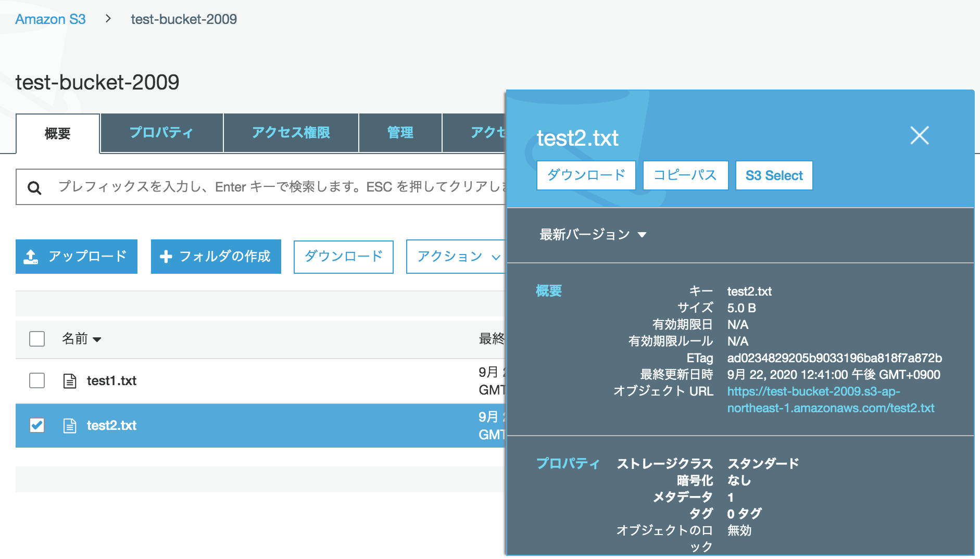Click the test2.txt file icon
980x559 pixels.
tap(70, 426)
